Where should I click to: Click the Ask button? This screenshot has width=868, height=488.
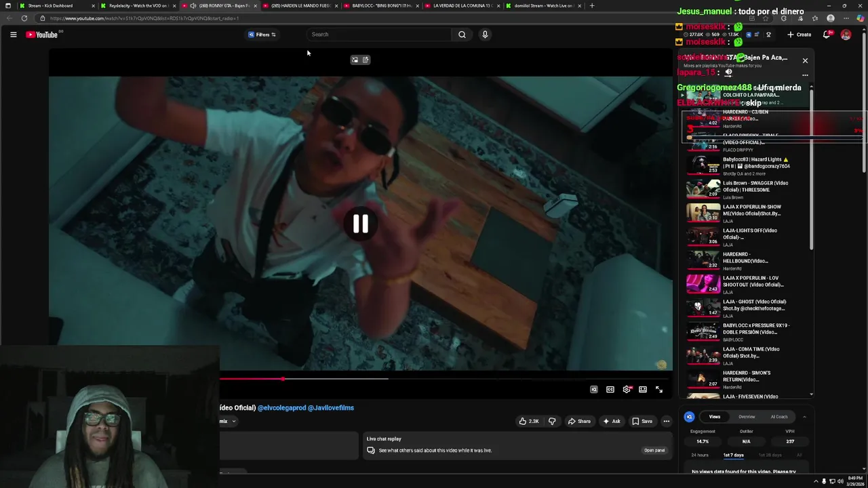click(x=612, y=421)
